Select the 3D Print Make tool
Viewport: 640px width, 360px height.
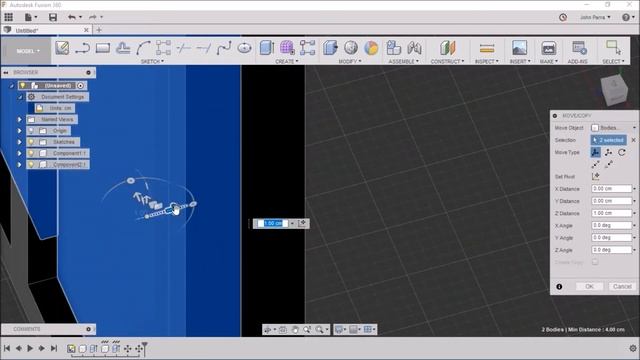(x=549, y=48)
